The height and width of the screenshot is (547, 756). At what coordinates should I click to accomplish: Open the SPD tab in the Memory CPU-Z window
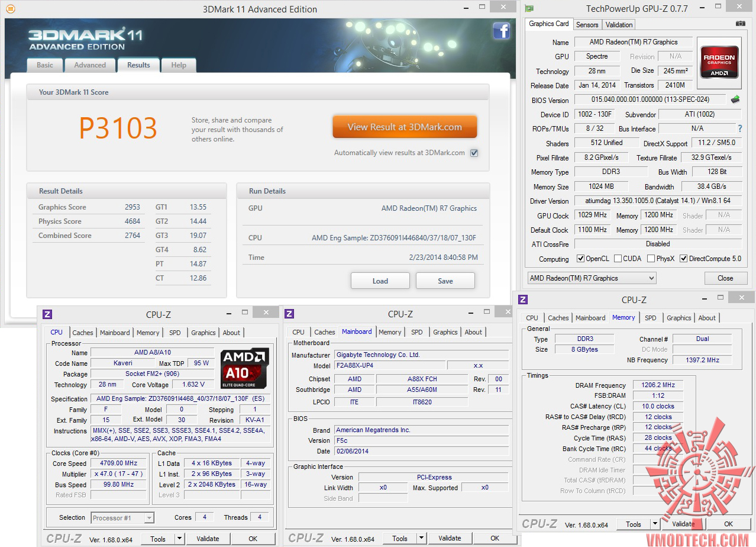[x=651, y=318]
